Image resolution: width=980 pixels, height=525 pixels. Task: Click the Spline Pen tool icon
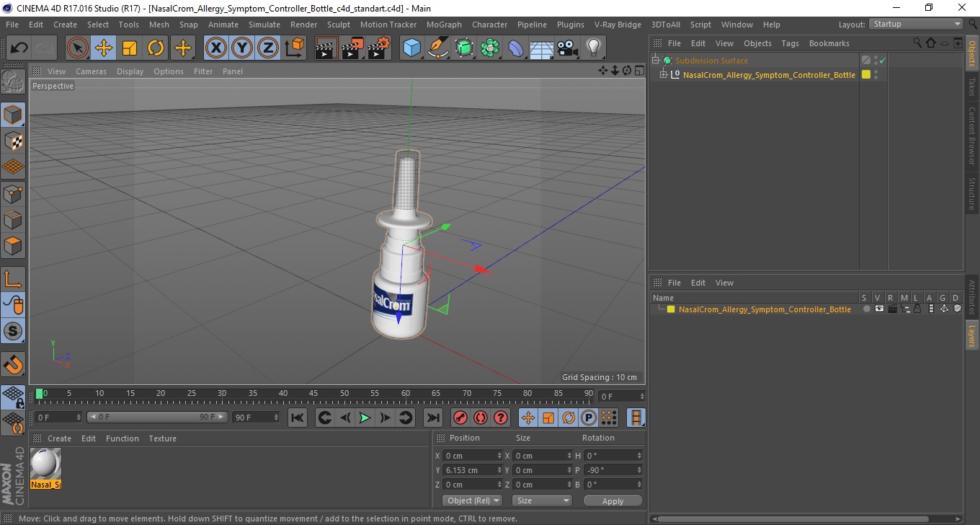[x=437, y=48]
